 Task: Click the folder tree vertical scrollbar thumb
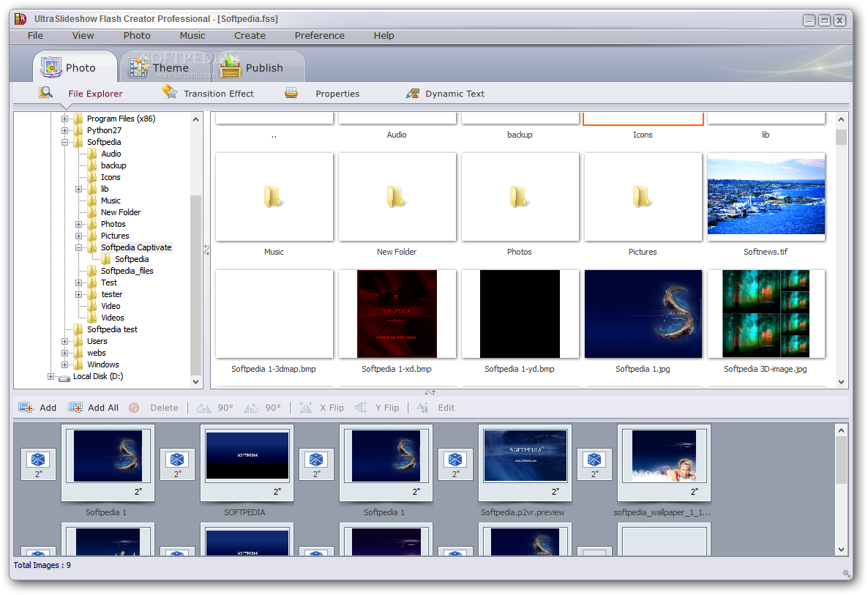(x=195, y=285)
